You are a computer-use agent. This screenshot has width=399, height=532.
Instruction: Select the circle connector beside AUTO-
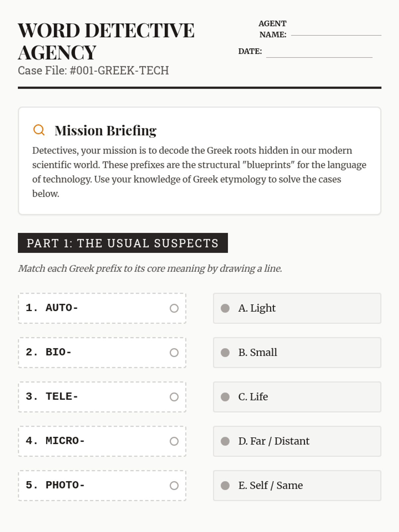174,308
